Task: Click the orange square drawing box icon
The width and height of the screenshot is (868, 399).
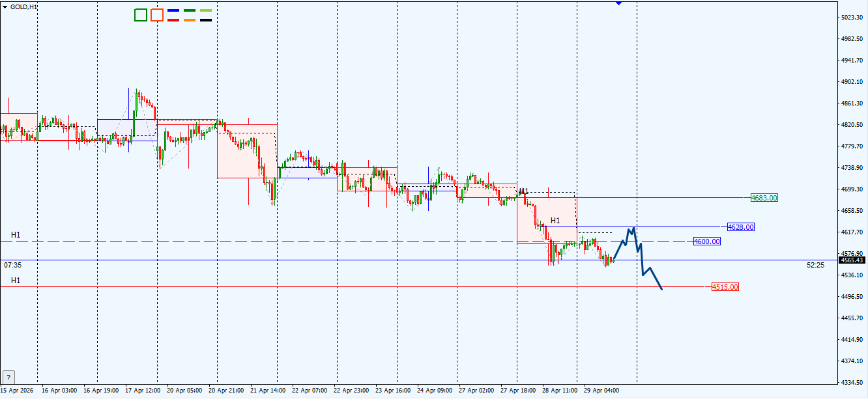Action: click(157, 15)
